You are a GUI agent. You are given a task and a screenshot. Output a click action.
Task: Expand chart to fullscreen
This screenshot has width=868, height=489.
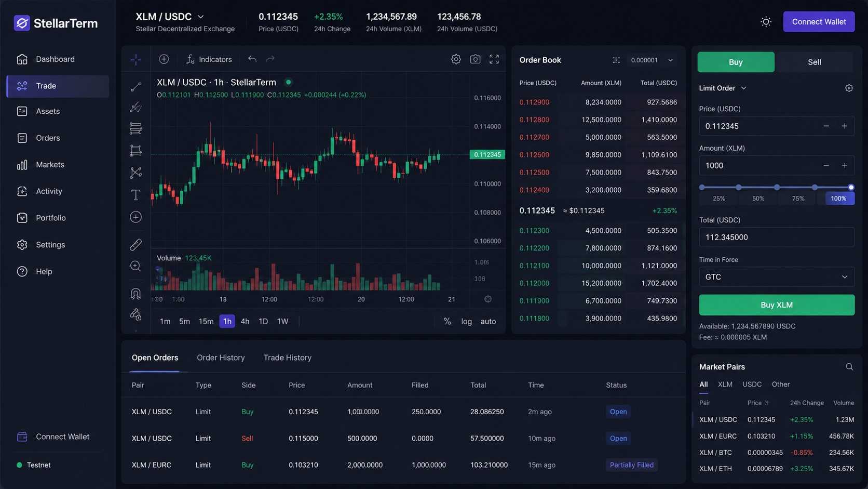[x=494, y=59]
